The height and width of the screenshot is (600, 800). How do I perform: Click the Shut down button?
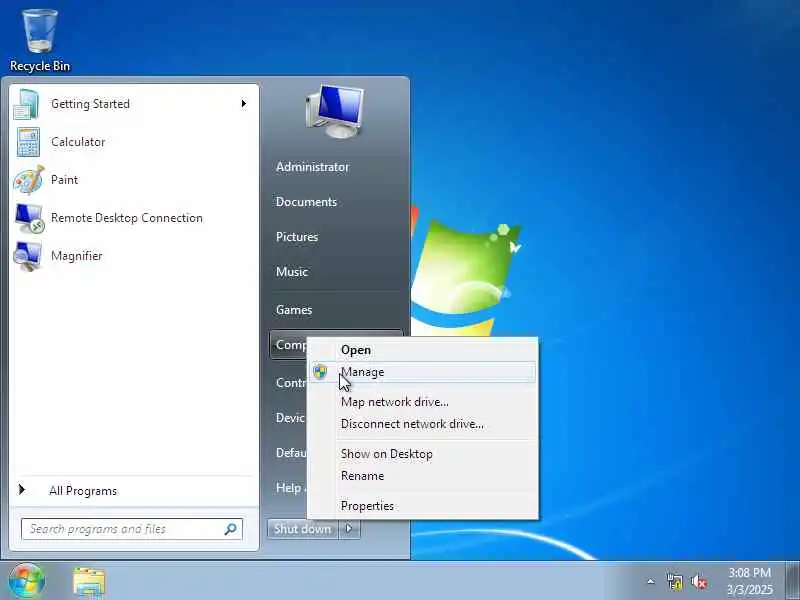point(303,529)
